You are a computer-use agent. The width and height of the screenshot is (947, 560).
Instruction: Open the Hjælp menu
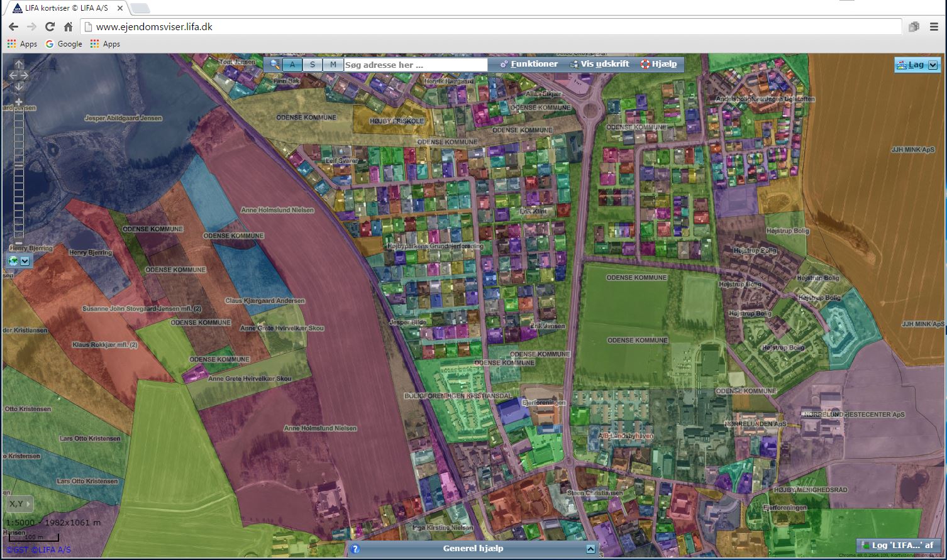658,64
